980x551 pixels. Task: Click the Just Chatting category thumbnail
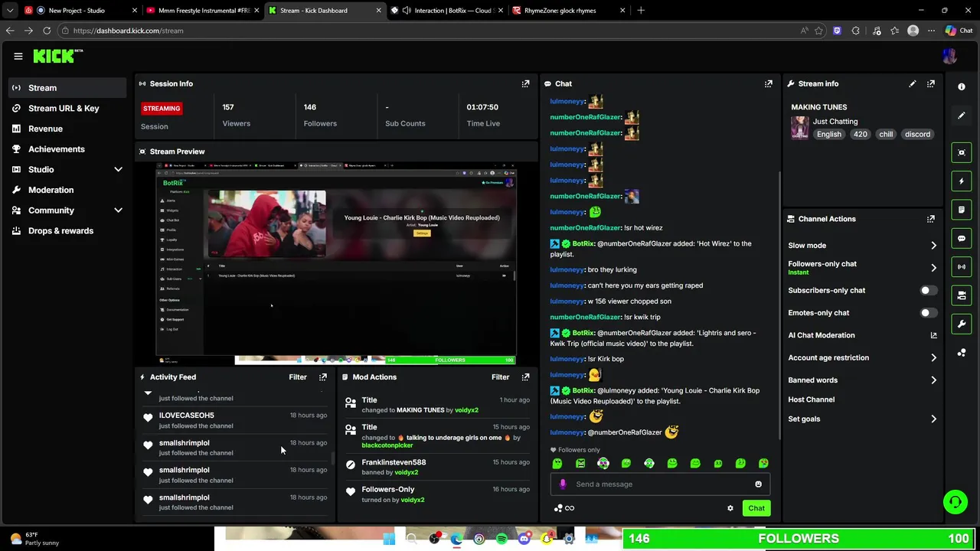point(799,127)
